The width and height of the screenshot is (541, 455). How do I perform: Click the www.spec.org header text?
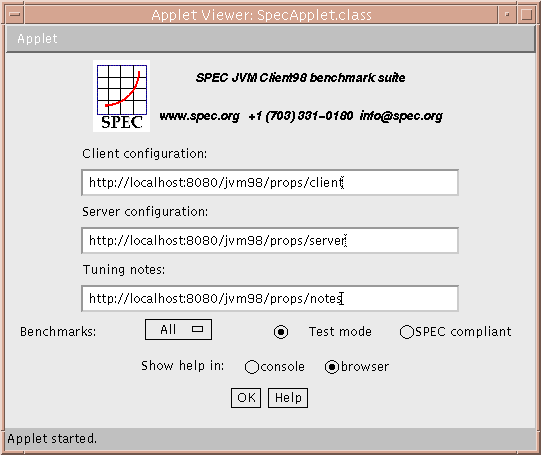click(199, 116)
